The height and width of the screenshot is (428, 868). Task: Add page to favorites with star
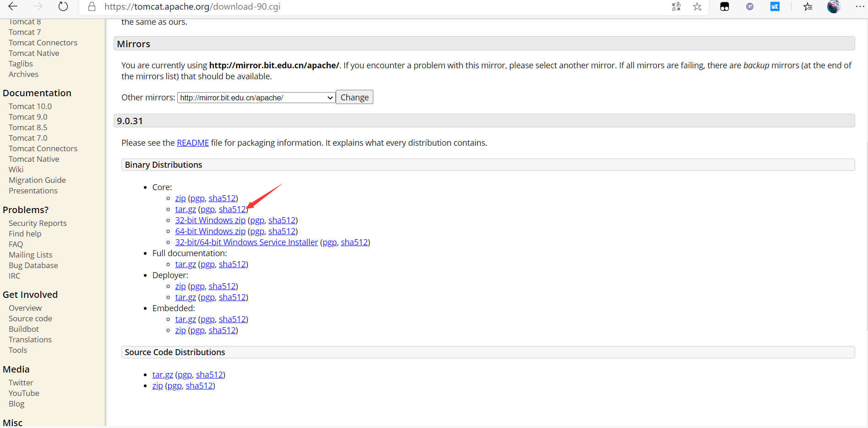click(x=697, y=6)
